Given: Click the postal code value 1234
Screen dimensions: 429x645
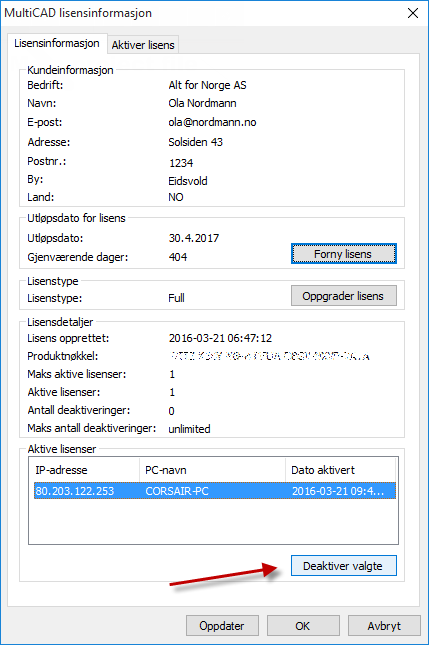Looking at the screenshot, I should coord(181,163).
